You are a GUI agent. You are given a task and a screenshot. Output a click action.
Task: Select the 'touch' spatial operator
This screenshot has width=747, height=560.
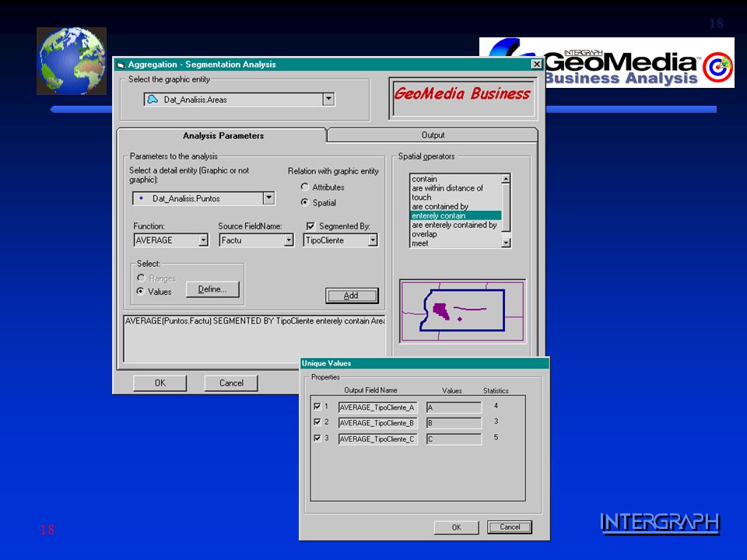(x=456, y=197)
